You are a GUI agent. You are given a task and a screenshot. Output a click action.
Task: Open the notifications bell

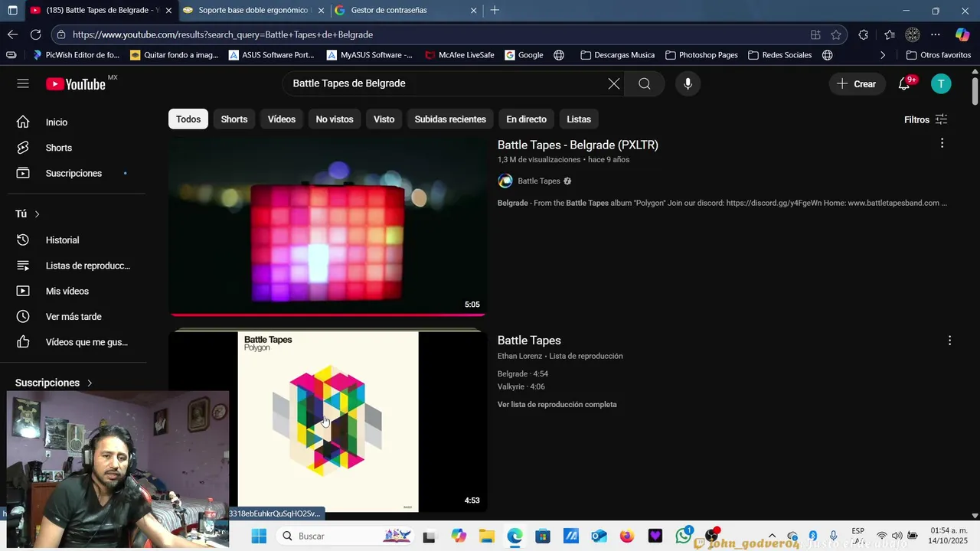[x=904, y=83]
